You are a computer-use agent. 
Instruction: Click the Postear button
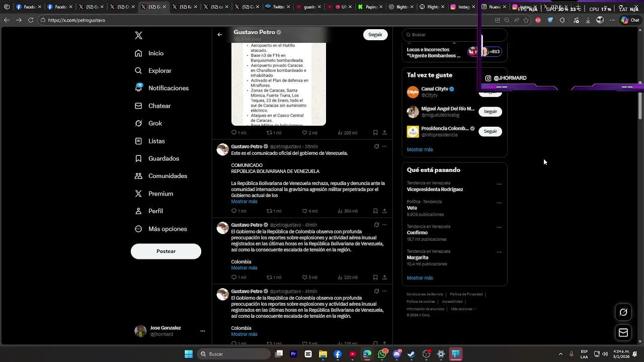(x=166, y=251)
